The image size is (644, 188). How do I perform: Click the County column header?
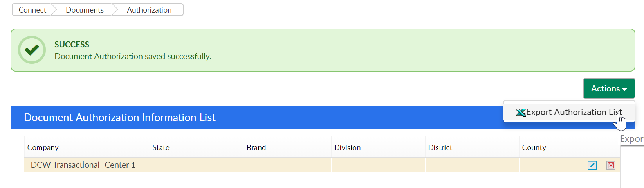point(534,147)
